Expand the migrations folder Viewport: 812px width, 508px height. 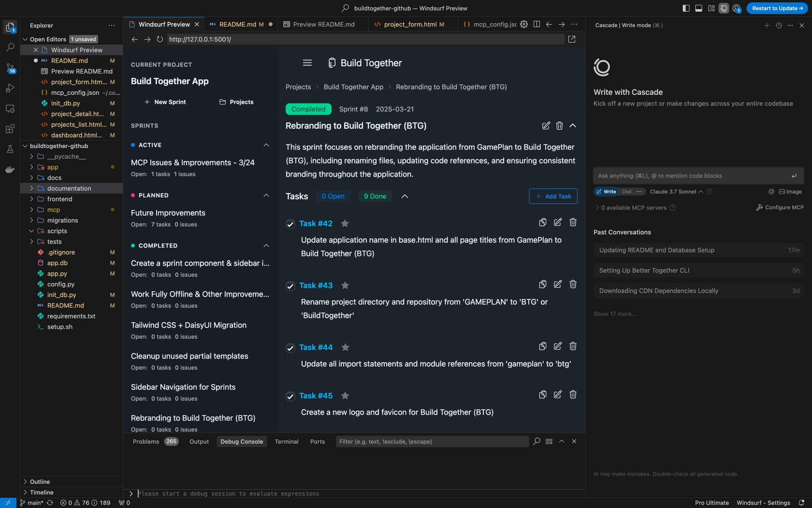coord(72,220)
